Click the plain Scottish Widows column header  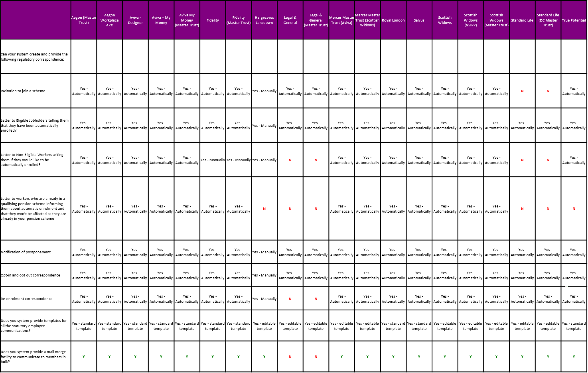(445, 20)
